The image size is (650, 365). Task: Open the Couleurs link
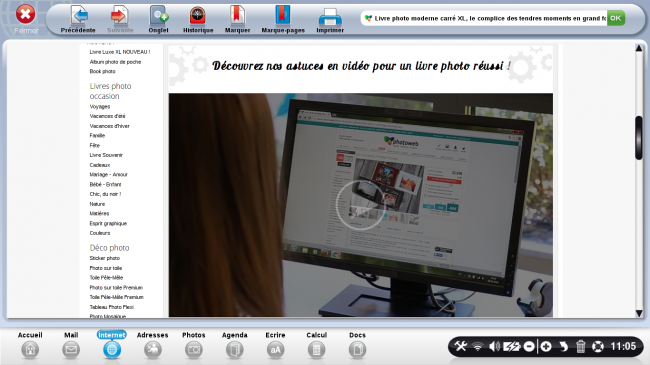point(99,233)
